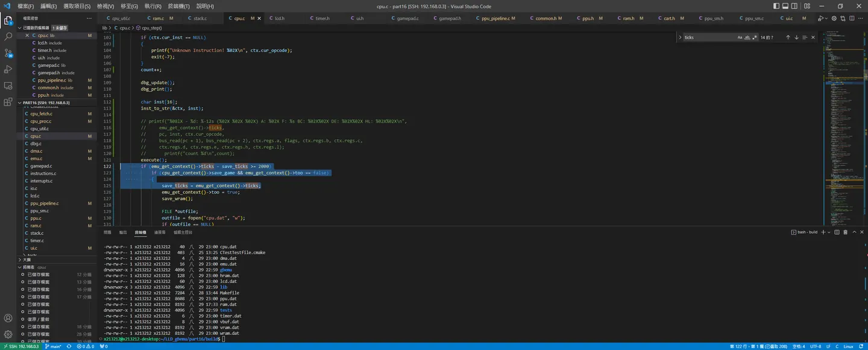The width and height of the screenshot is (868, 350).
Task: Open the 終端機(T) menu
Action: coord(178,6)
